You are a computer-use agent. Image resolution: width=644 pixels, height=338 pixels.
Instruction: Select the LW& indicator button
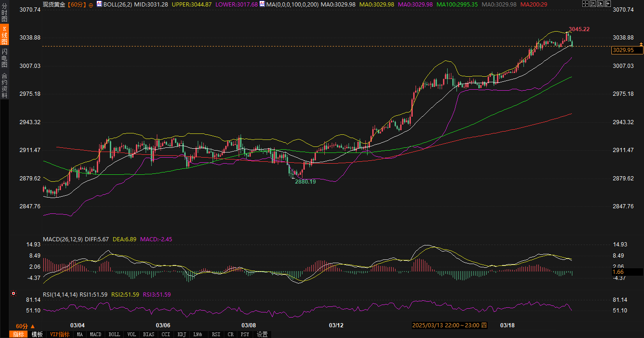point(198,334)
